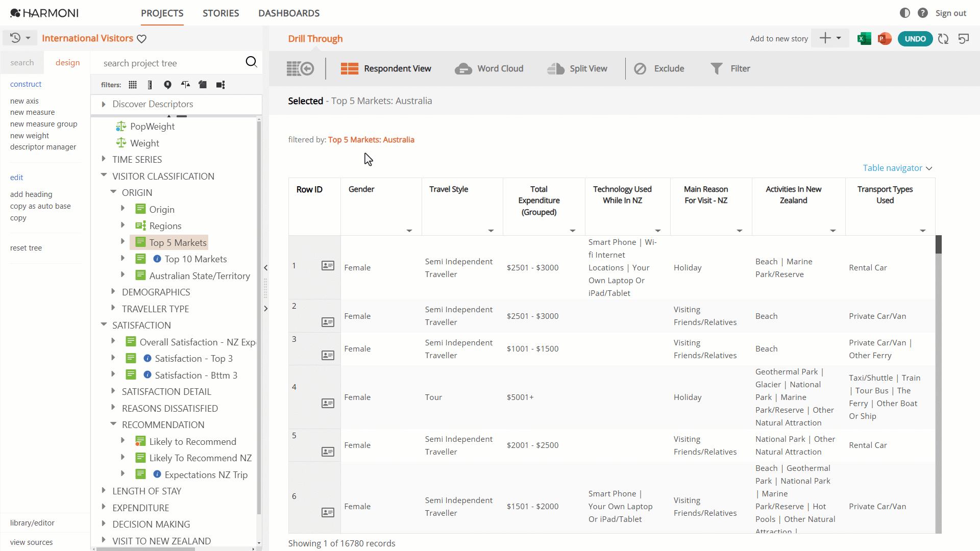The height and width of the screenshot is (551, 980).
Task: Open respondent card icon for row 3
Action: point(328,355)
